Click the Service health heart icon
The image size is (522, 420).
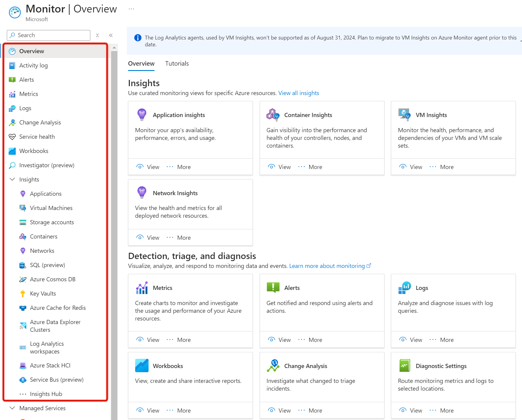coord(12,137)
